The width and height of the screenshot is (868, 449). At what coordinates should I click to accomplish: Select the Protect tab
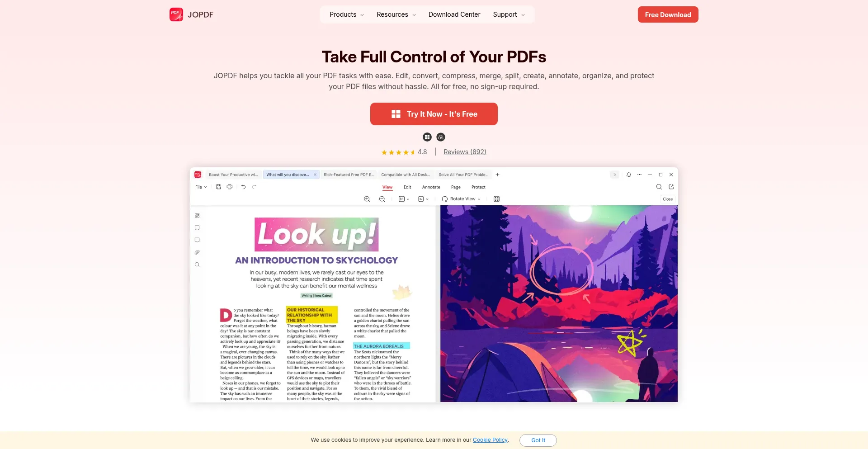(478, 187)
